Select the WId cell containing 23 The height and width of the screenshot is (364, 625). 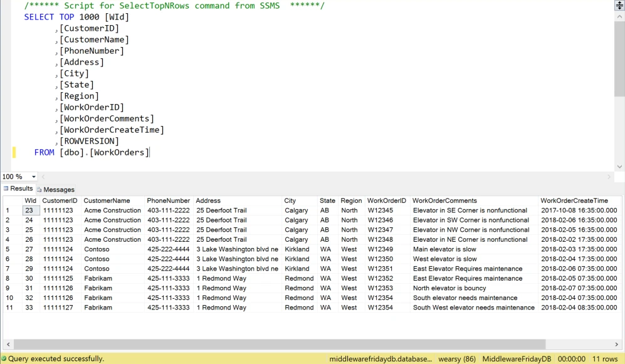[29, 211]
